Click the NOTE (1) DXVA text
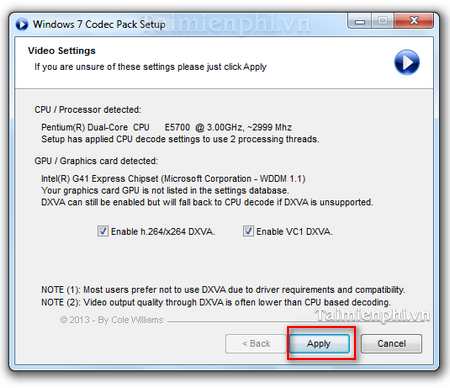The image size is (450, 388). [x=223, y=290]
